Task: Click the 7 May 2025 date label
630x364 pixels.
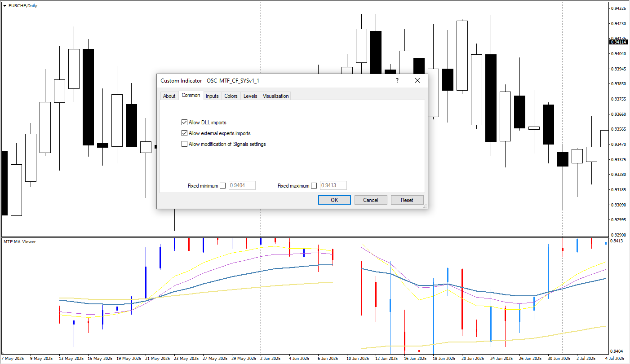Action: 13,359
